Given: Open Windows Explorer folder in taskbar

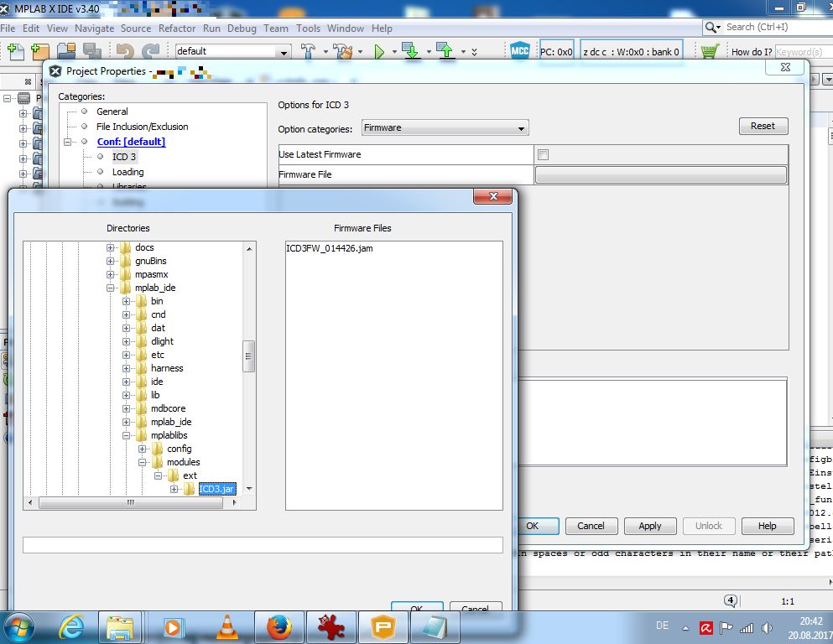Looking at the screenshot, I should coord(120,627).
